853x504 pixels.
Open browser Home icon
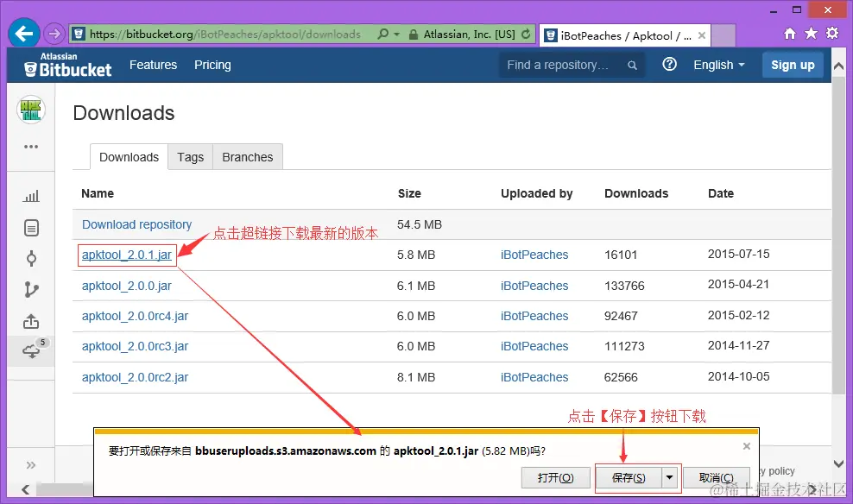pos(790,34)
